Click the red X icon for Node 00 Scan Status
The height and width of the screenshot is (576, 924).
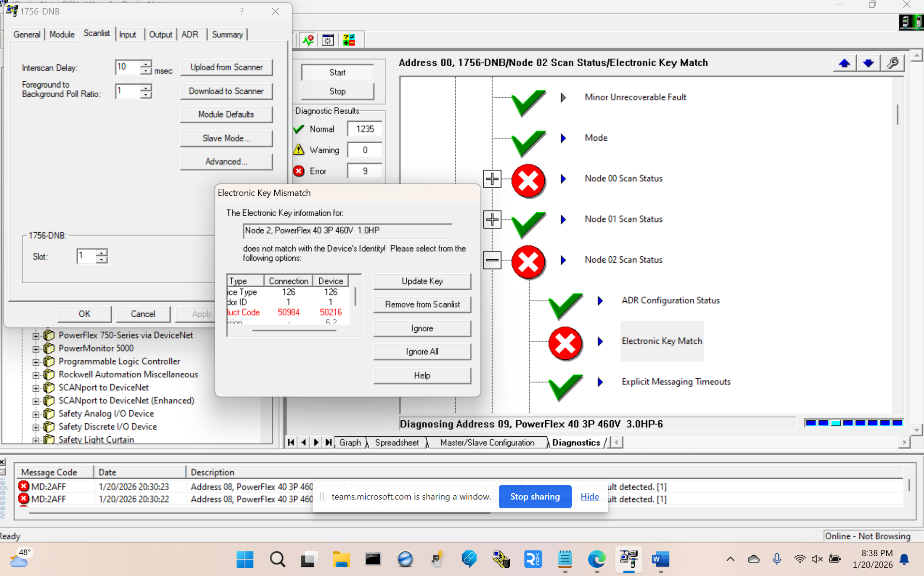[528, 180]
